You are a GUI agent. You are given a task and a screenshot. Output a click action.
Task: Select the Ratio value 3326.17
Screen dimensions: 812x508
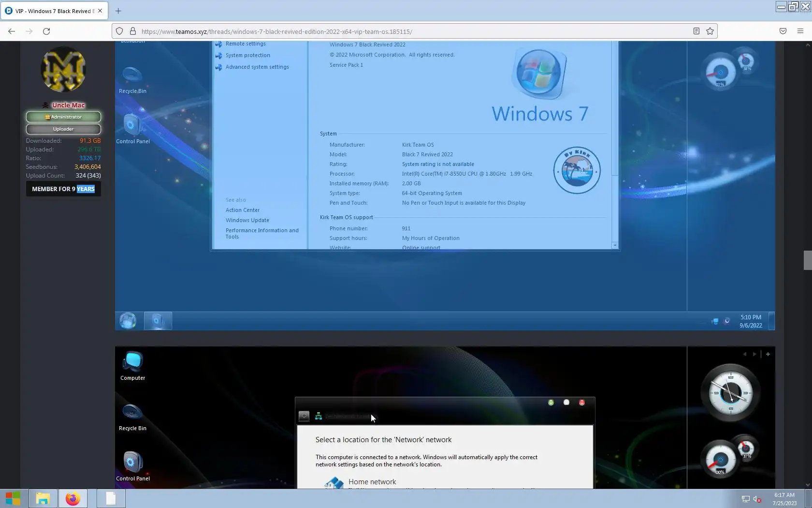click(90, 158)
